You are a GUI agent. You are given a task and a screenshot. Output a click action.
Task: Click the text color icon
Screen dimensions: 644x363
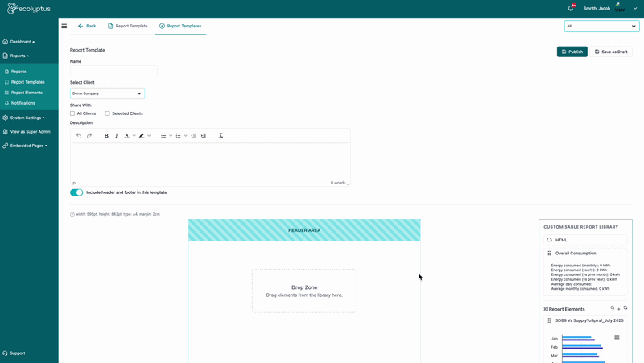[127, 135]
